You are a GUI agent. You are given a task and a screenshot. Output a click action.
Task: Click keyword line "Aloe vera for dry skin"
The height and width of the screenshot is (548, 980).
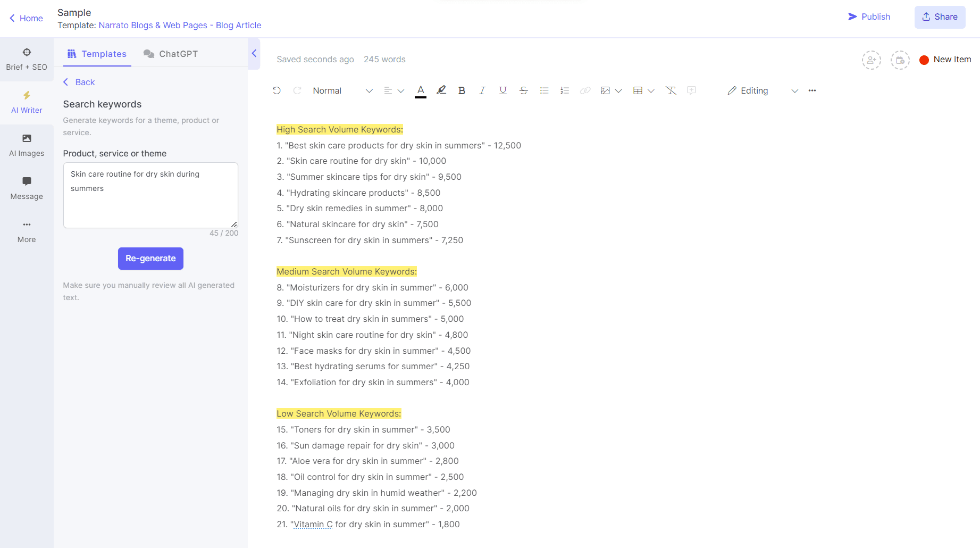click(x=367, y=461)
